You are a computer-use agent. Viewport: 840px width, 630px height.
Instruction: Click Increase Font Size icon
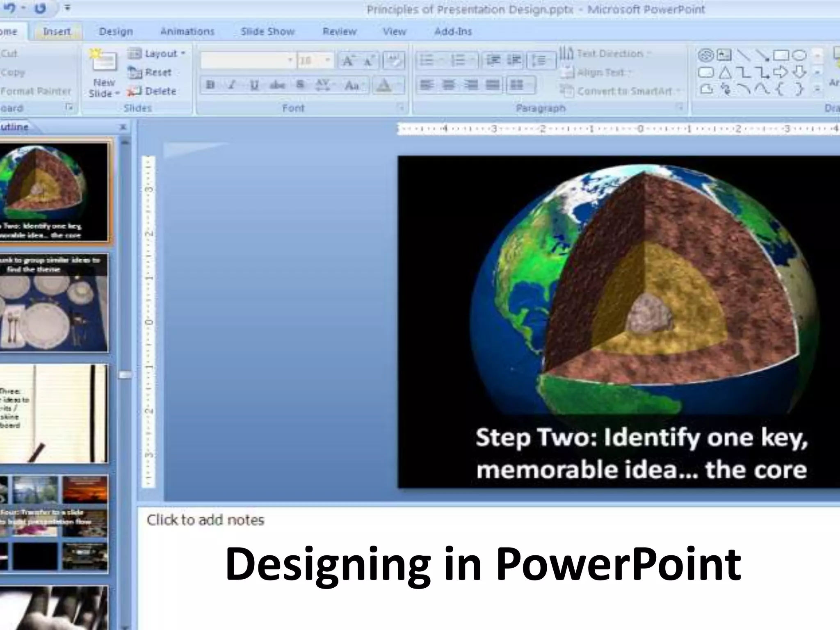point(348,61)
